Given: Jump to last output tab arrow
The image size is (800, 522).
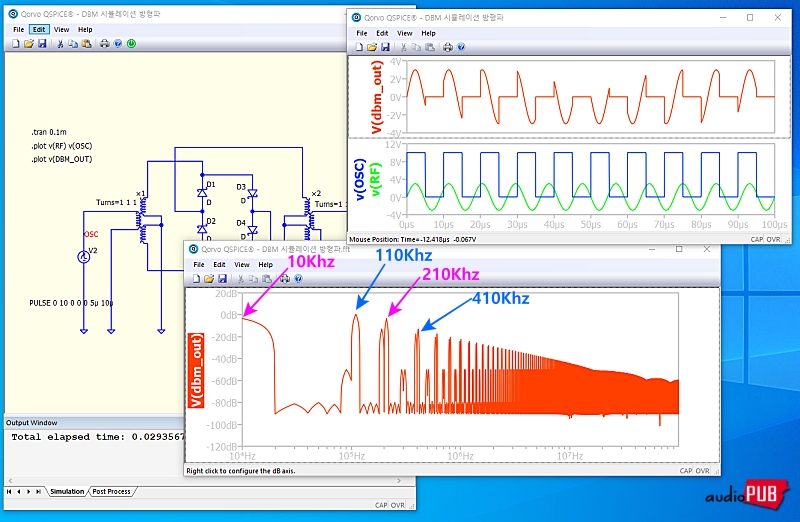Looking at the screenshot, I should (x=38, y=491).
